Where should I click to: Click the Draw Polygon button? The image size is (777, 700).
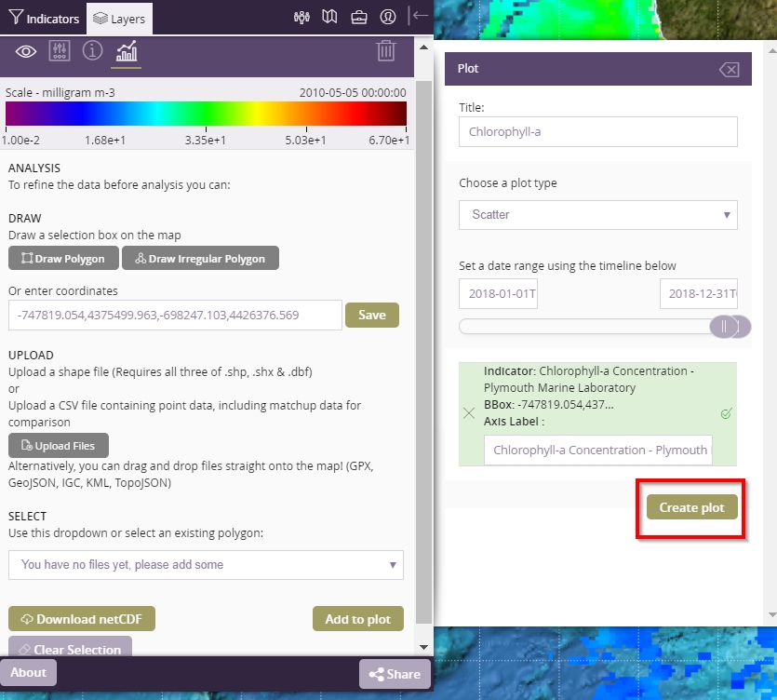(x=63, y=258)
